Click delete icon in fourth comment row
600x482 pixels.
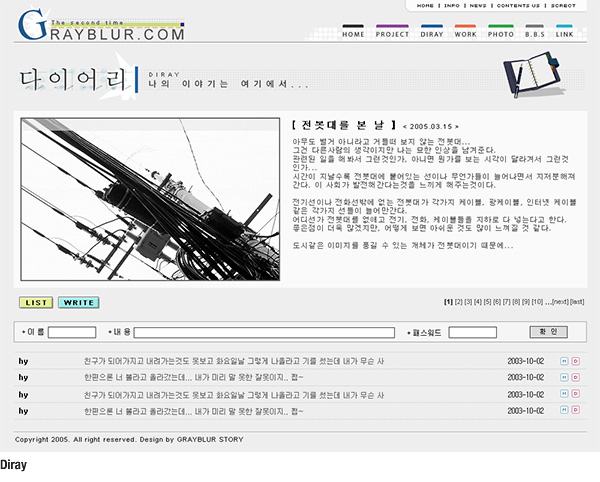[576, 410]
